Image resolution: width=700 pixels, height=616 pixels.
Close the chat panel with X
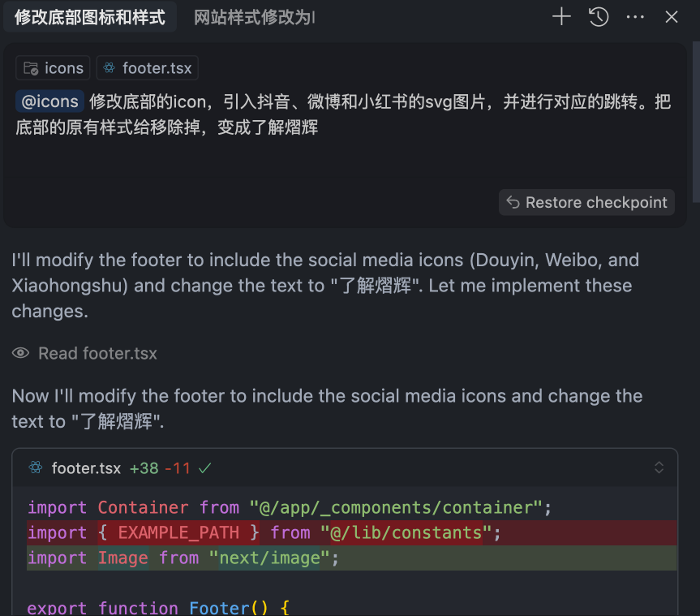pos(672,17)
